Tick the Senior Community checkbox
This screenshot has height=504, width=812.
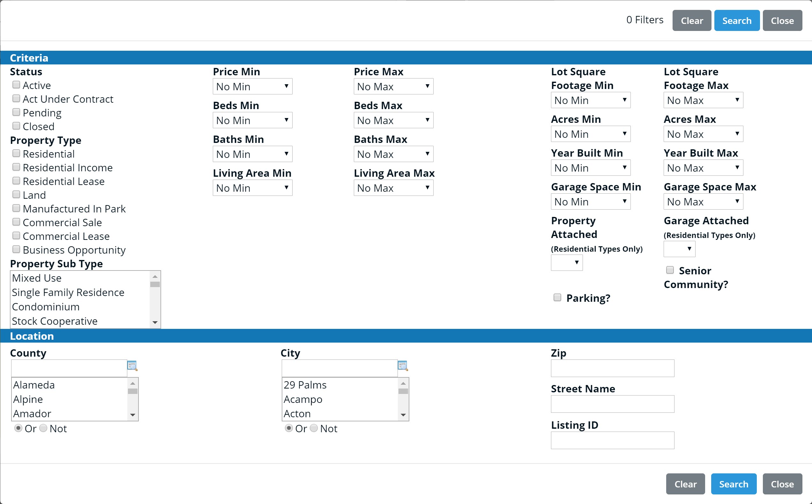(670, 270)
